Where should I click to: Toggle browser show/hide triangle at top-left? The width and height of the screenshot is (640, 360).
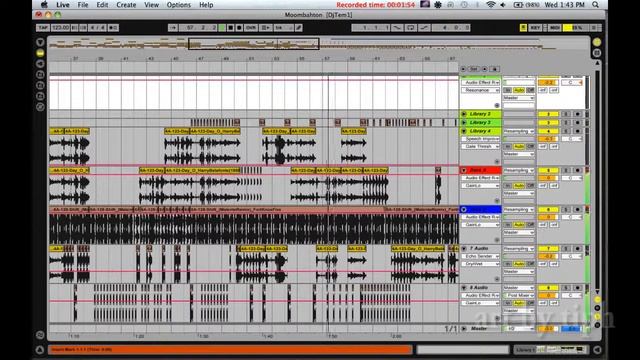40,42
